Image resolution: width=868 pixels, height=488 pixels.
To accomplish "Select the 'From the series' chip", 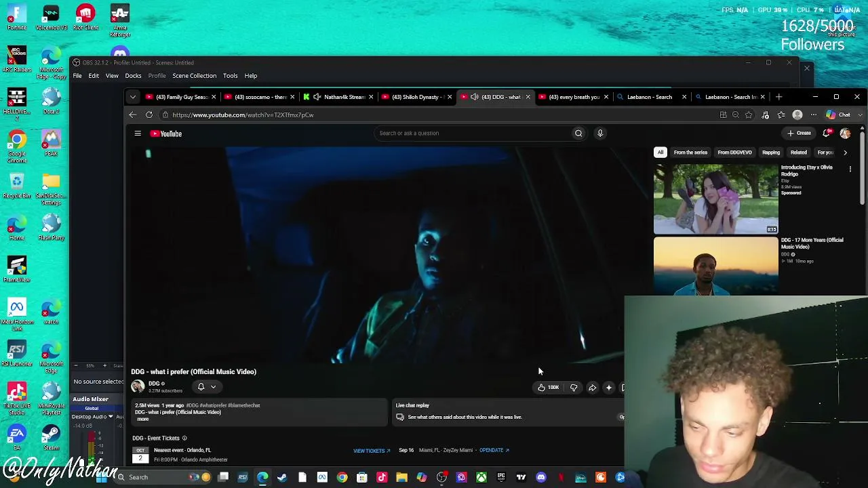I will coord(690,152).
